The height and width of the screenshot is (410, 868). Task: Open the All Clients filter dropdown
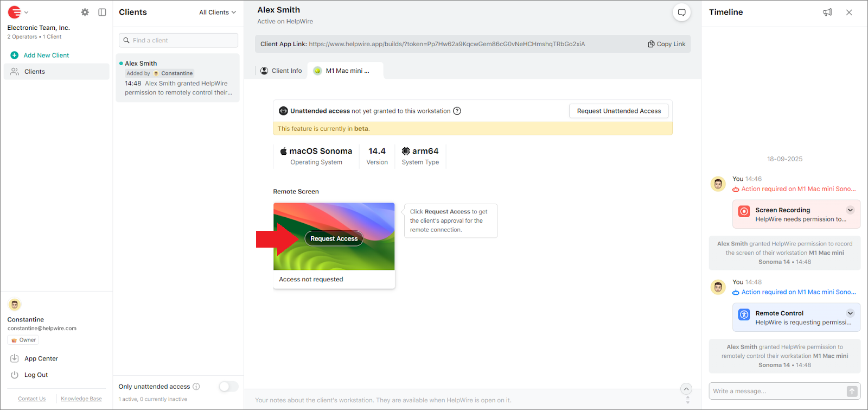coord(218,12)
